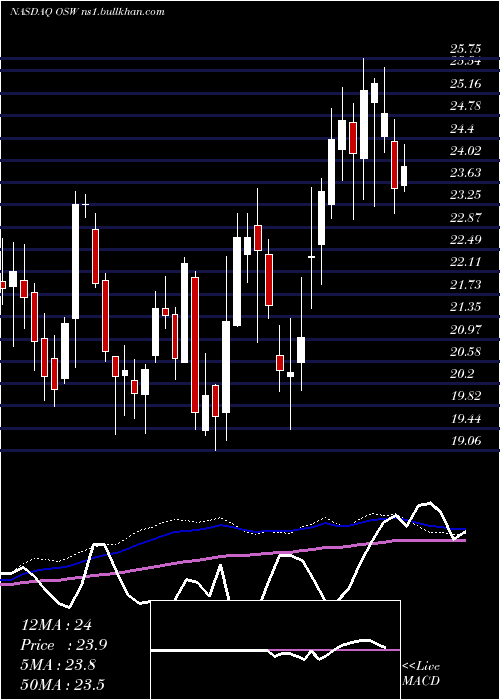The image size is (500, 700).
Task: Click the 5MA : 23.8 readout
Action: tap(58, 665)
